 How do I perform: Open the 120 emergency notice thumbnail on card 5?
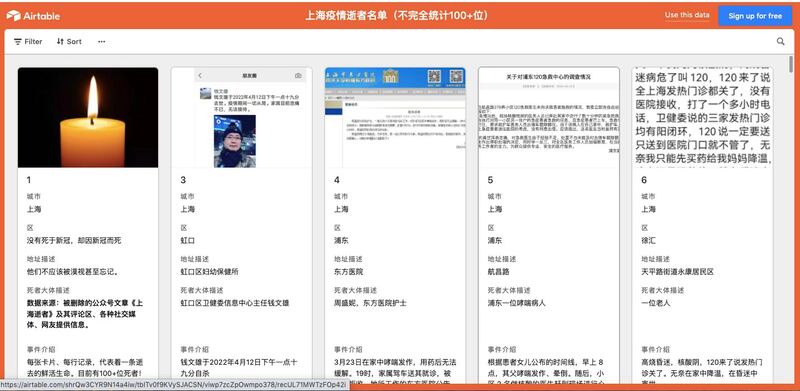pos(549,117)
